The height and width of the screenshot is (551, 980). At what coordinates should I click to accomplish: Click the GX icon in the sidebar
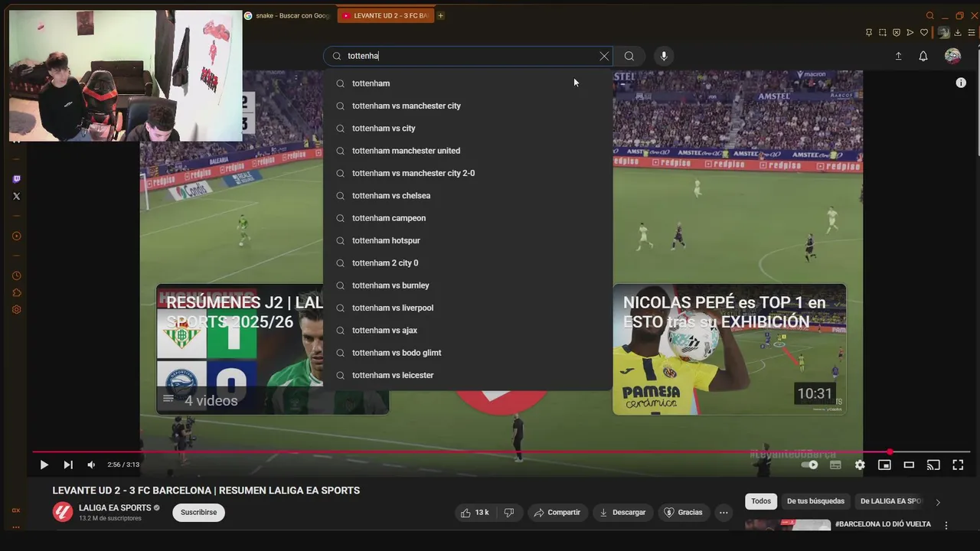pyautogui.click(x=16, y=510)
